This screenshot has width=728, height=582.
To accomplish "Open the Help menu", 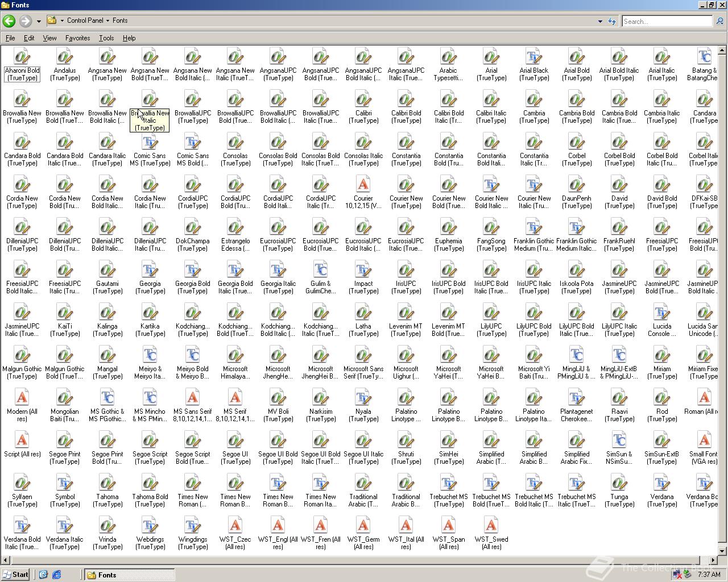I will pyautogui.click(x=129, y=38).
